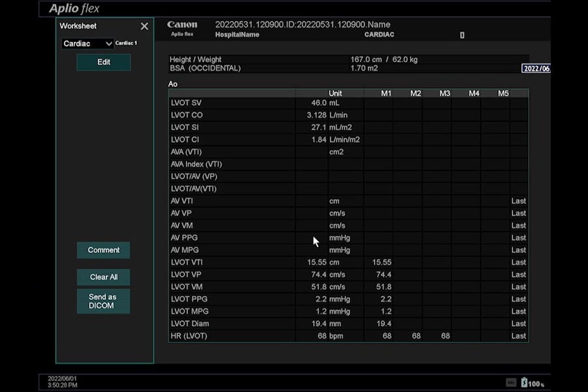Change Last setting for HR (LVOT)
Screen dimensions: 588x392
coord(519,336)
